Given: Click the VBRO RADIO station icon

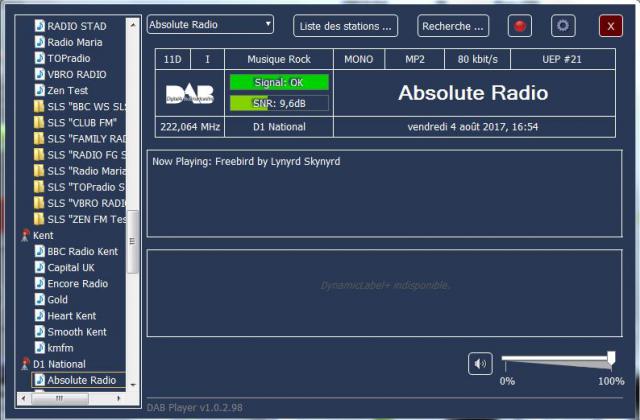Looking at the screenshot, I should (x=40, y=74).
